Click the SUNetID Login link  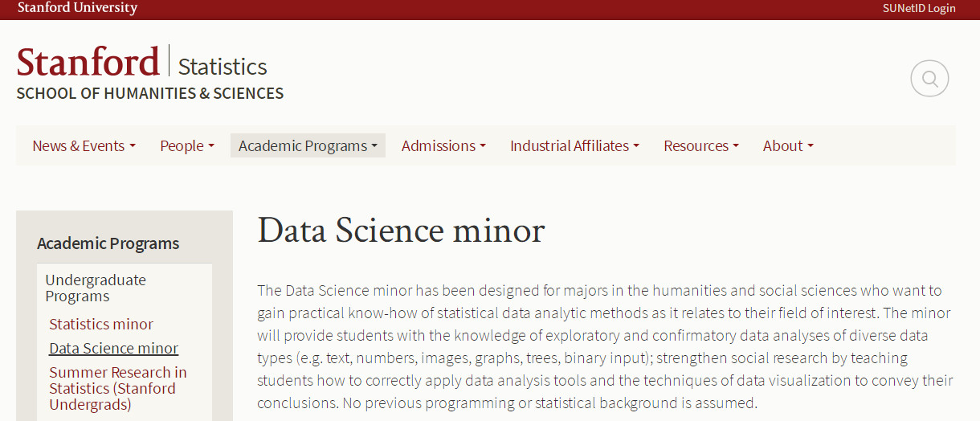click(x=919, y=8)
